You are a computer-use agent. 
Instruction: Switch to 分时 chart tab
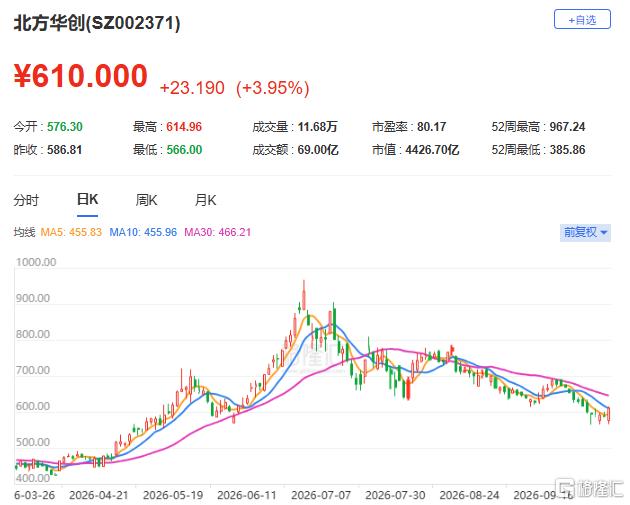[x=26, y=200]
